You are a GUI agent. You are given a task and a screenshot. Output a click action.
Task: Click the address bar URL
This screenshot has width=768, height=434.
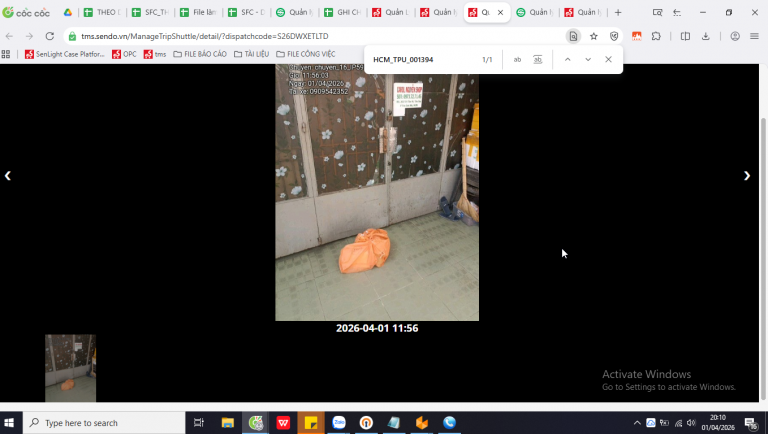point(205,36)
